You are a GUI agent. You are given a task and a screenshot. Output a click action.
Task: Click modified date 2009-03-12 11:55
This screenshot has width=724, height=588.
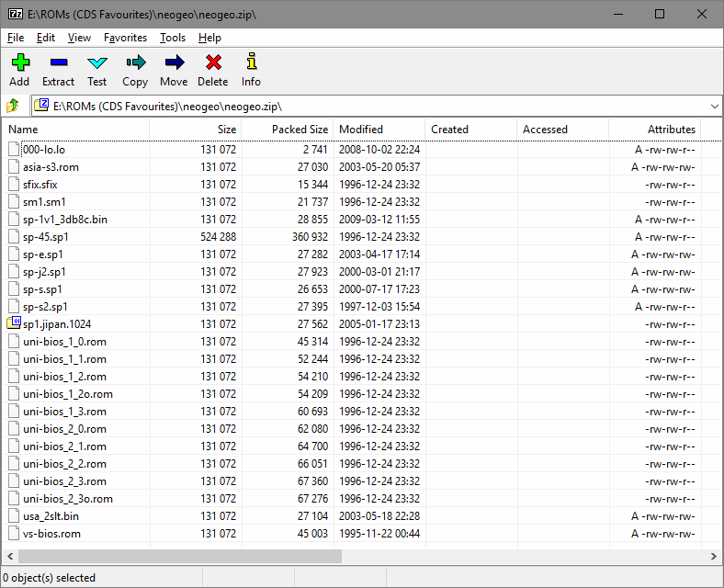click(379, 220)
